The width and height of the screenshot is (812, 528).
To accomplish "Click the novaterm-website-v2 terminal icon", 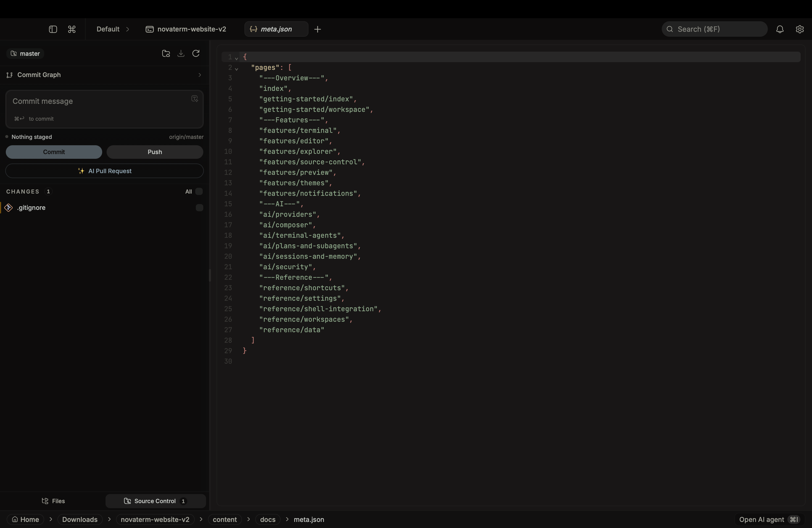I will point(149,29).
